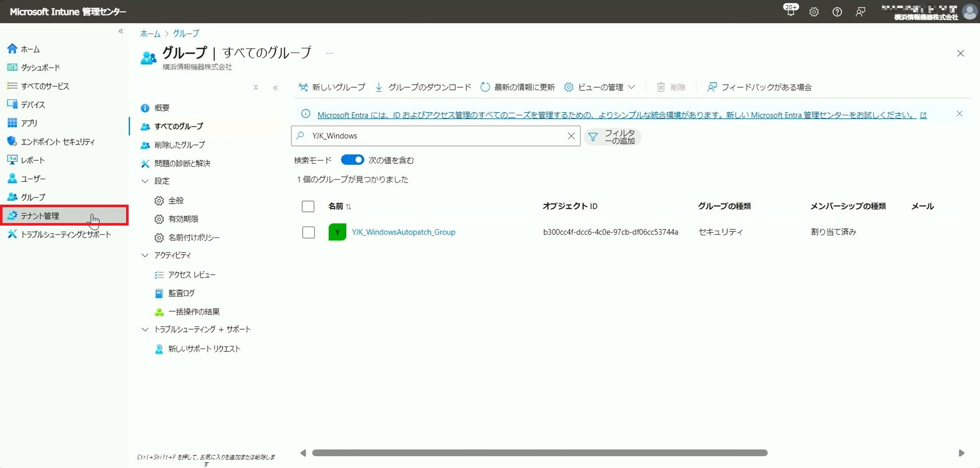This screenshot has width=980, height=468.
Task: Collapse the 設定 section
Action: click(145, 181)
